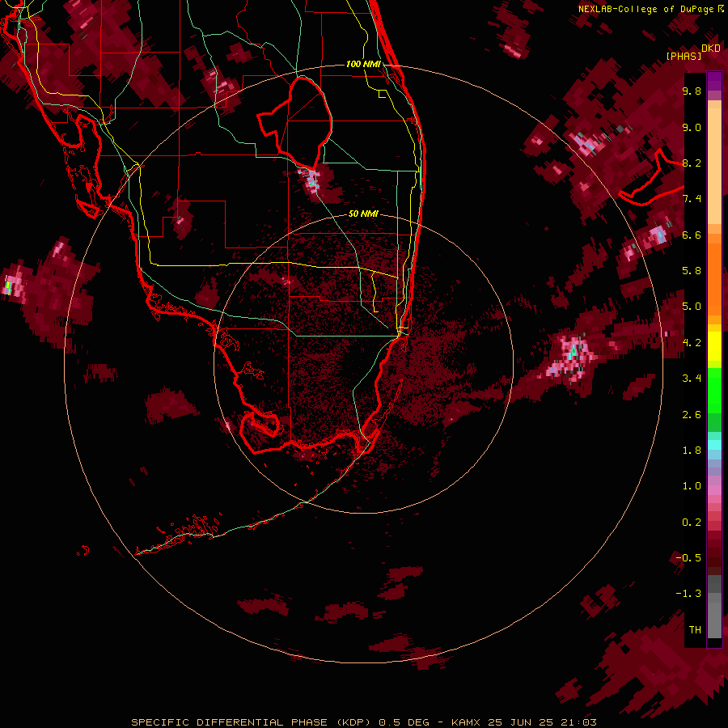The height and width of the screenshot is (728, 728).
Task: Click the 6.6 legend value
Action: 692,235
